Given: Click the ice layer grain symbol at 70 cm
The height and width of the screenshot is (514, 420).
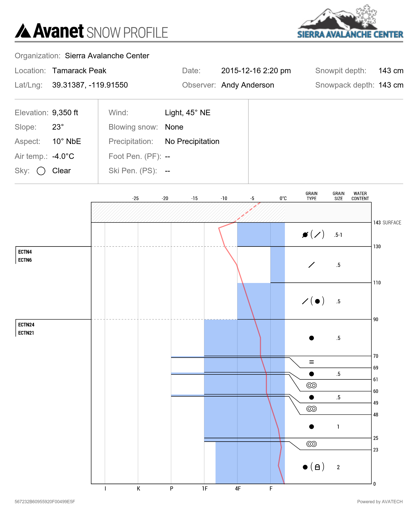Looking at the screenshot, I should click(x=311, y=362).
